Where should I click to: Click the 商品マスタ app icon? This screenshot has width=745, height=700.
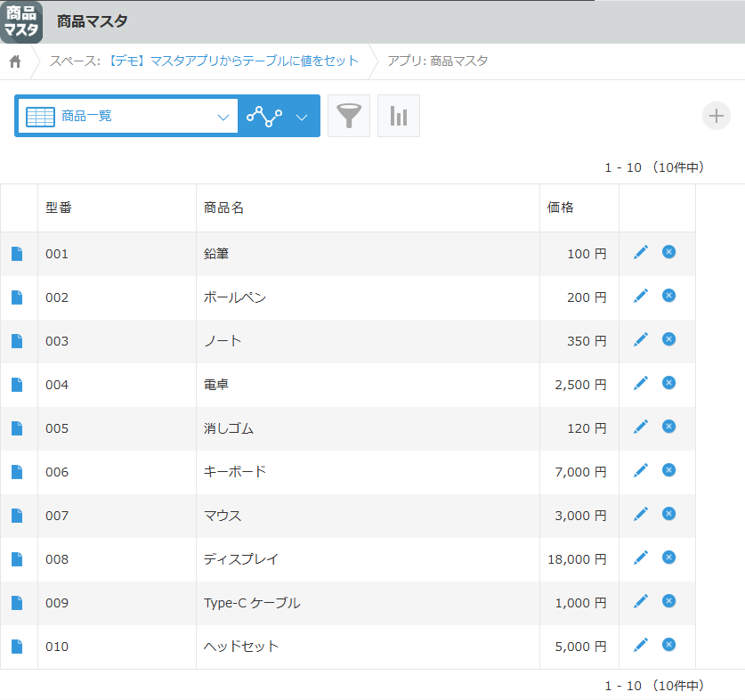pyautogui.click(x=21, y=21)
